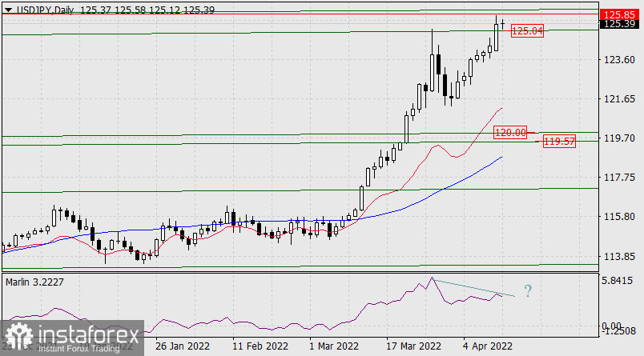Click the 5.8415 Marlin scale value

click(x=618, y=282)
